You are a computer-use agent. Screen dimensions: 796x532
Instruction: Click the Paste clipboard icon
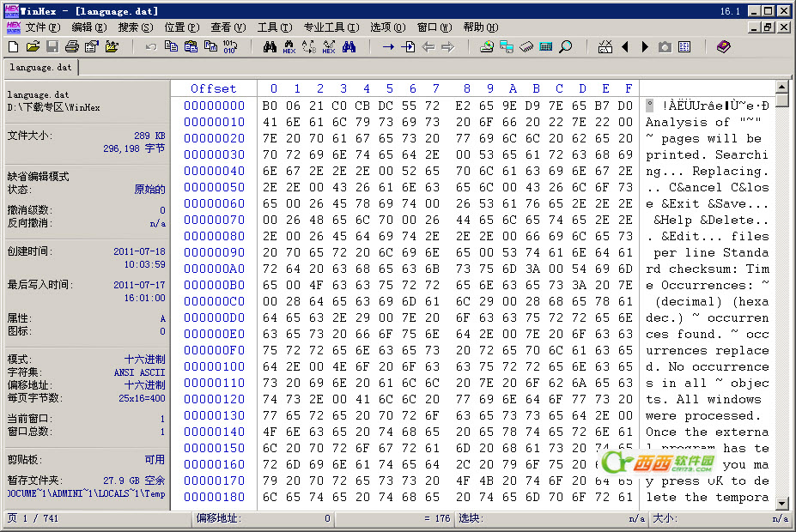[191, 47]
